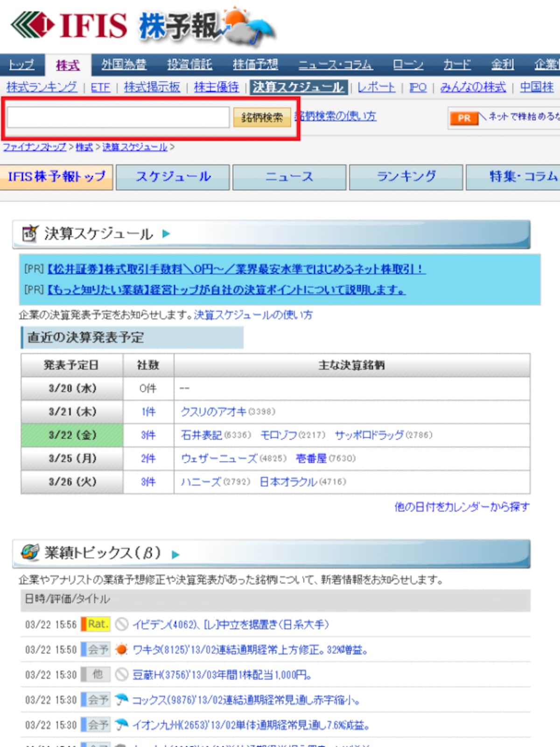Open the 外国為替 navigation tab
Screen dimensions: 560x747
click(124, 64)
